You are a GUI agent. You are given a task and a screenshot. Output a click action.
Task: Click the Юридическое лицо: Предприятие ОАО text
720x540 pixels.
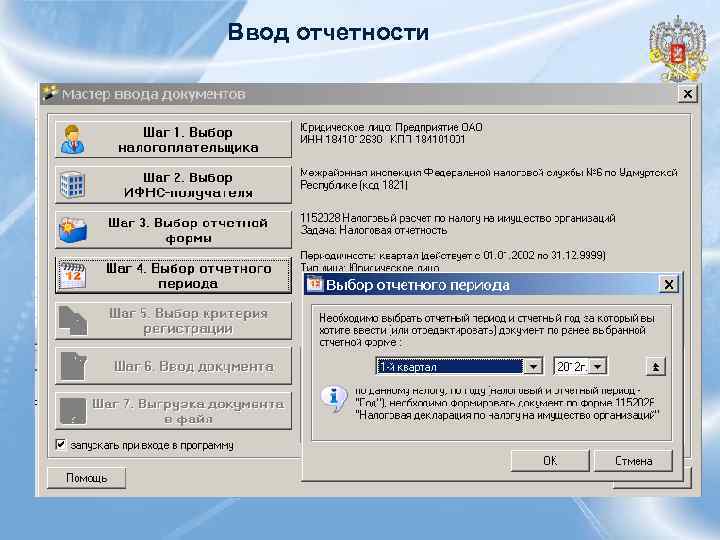click(391, 128)
